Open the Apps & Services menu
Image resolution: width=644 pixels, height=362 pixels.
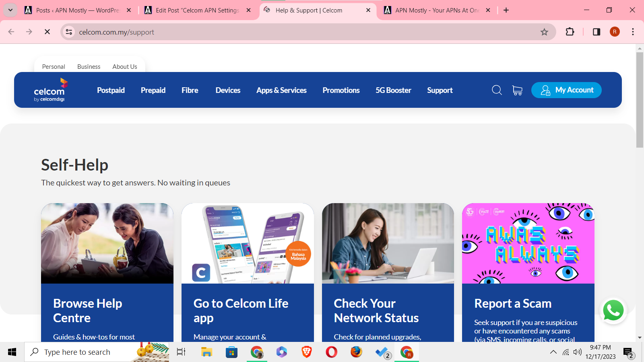281,90
